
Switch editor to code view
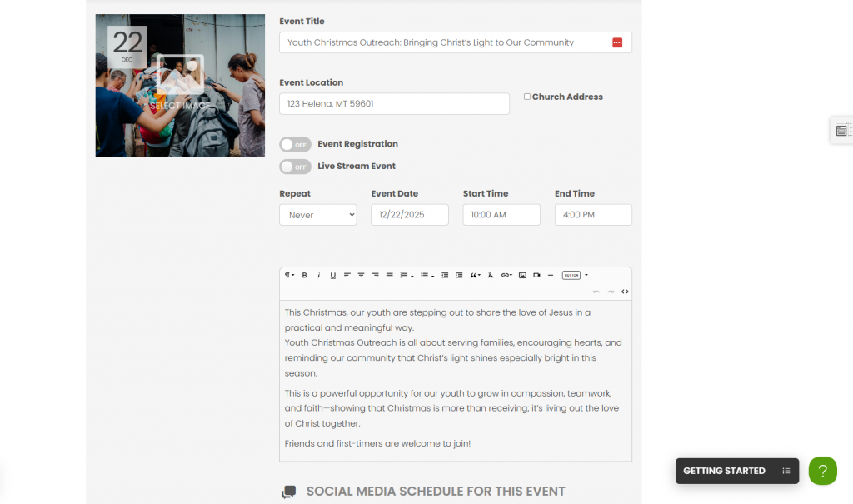pos(625,292)
